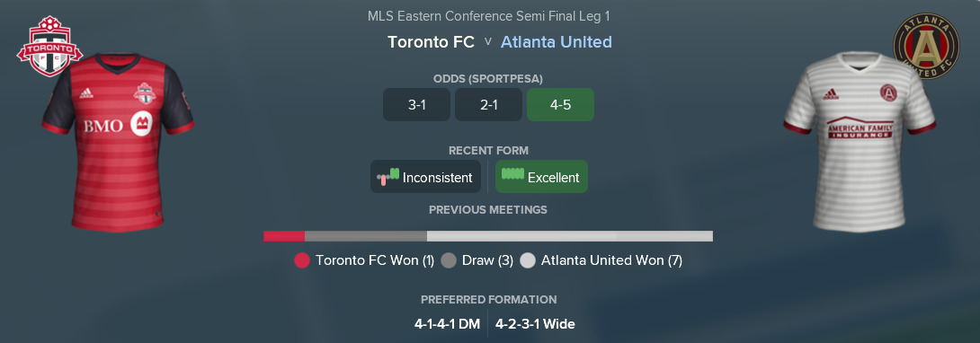Click the Inconsistent form graph icon
This screenshot has width=980, height=343.
(388, 177)
